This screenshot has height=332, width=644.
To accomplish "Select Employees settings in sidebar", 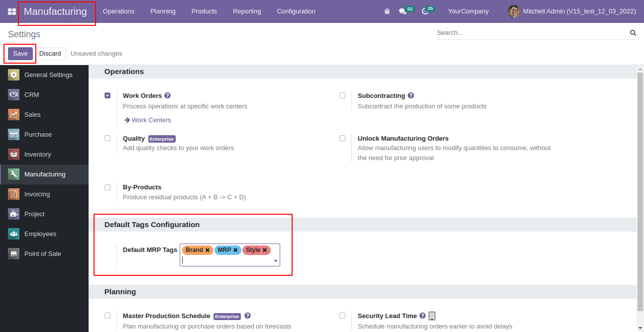I will (44, 234).
